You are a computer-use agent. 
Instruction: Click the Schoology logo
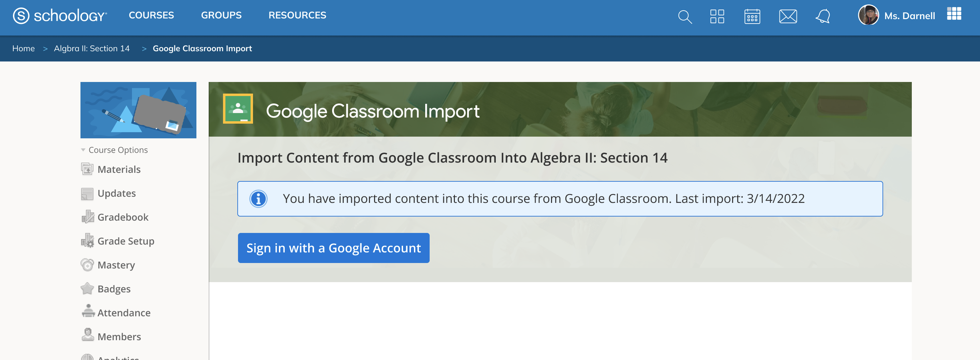tap(60, 16)
